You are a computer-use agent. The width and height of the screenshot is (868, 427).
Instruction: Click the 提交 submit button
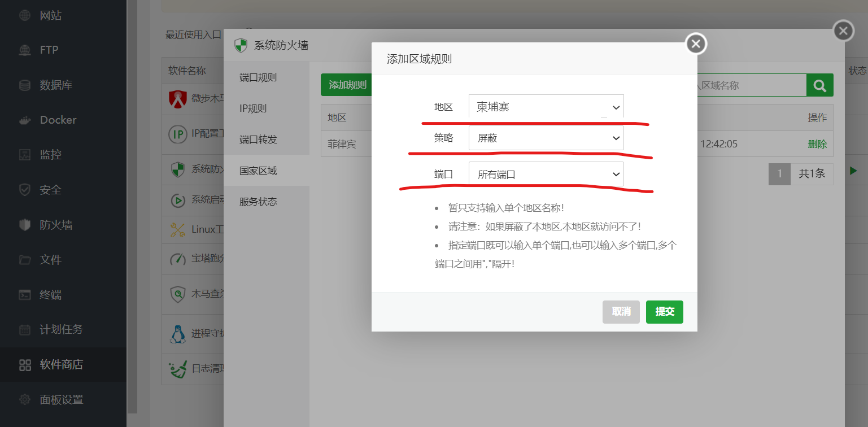click(x=665, y=312)
